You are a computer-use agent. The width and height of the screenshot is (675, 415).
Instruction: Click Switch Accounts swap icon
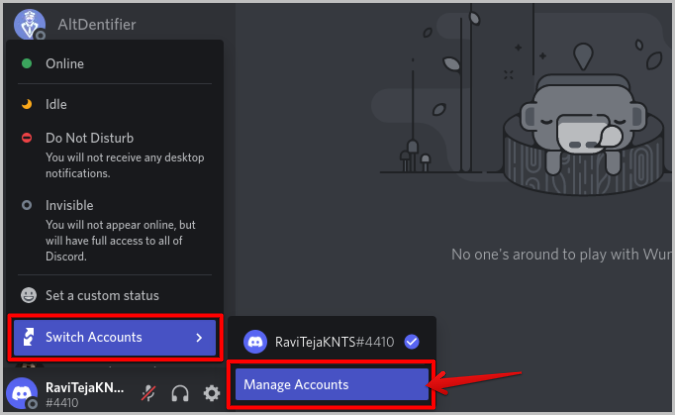(x=28, y=337)
